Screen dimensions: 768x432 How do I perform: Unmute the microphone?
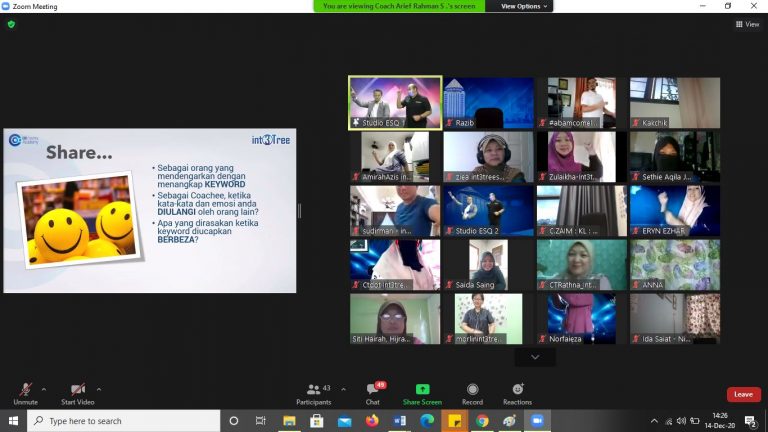[x=25, y=391]
